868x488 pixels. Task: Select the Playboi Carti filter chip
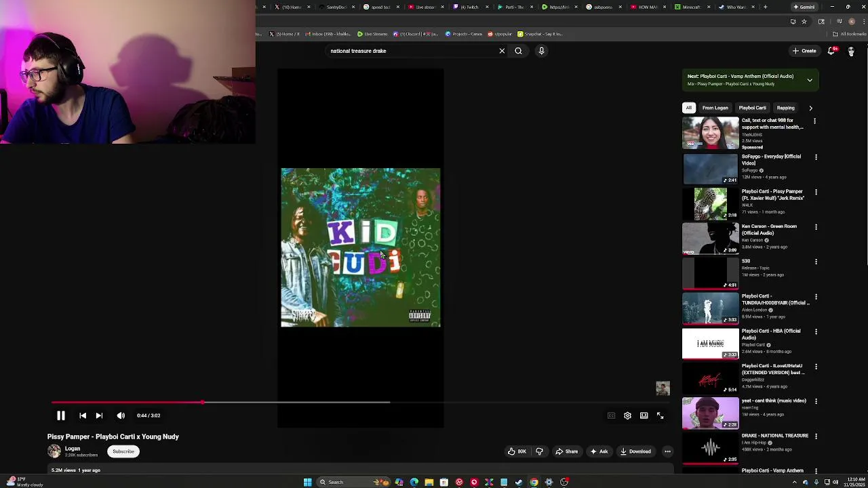(752, 108)
